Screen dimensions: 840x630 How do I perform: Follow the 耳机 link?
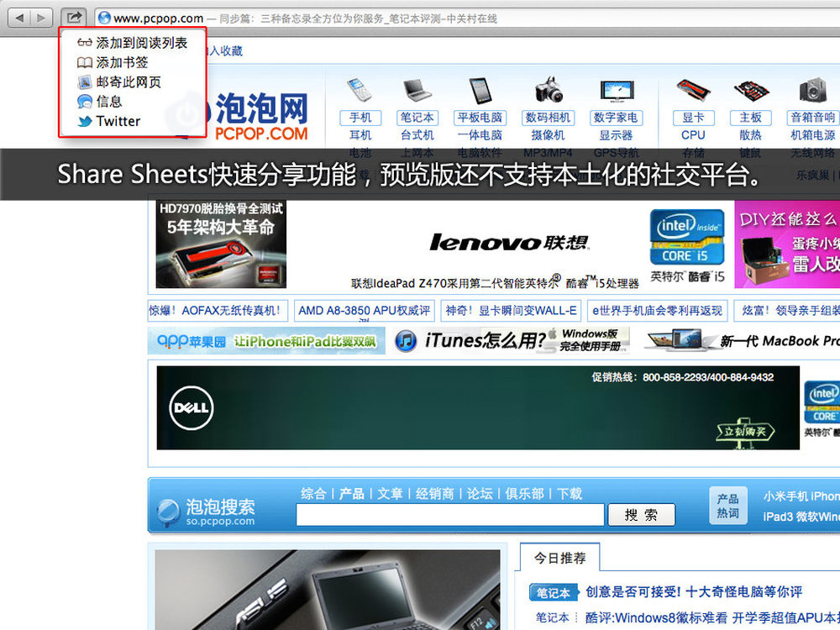tap(360, 135)
